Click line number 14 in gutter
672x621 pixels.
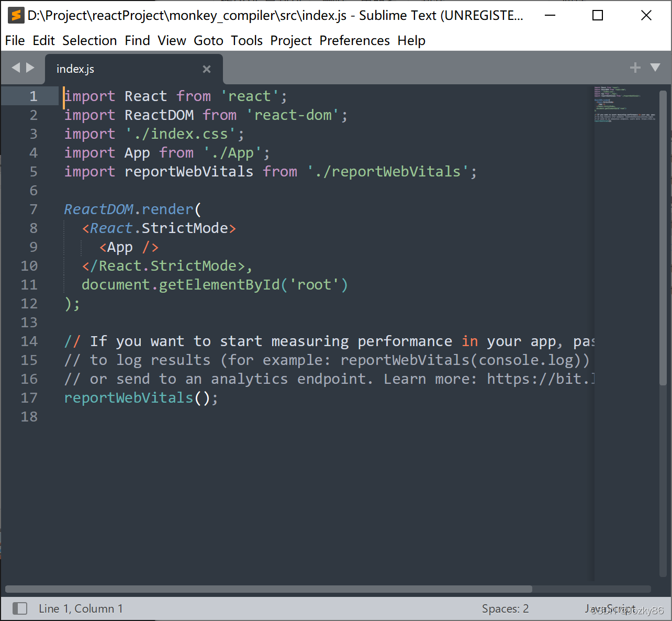pos(29,341)
